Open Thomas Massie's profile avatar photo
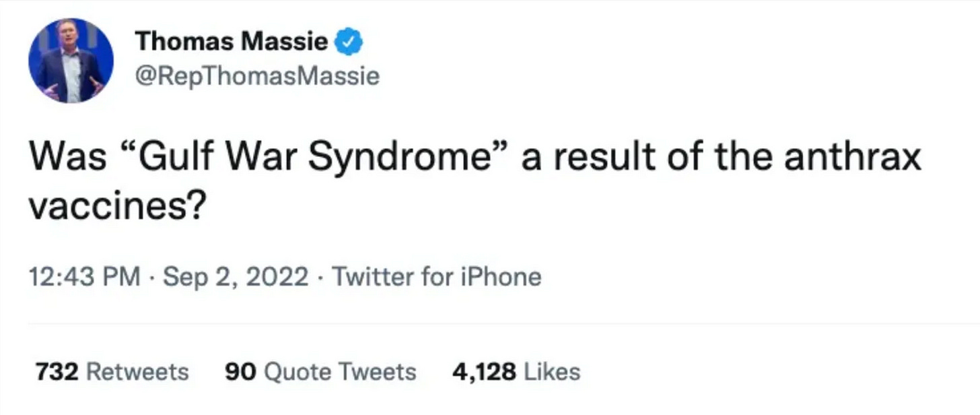Viewport: 980px width, 415px height. coord(71,61)
